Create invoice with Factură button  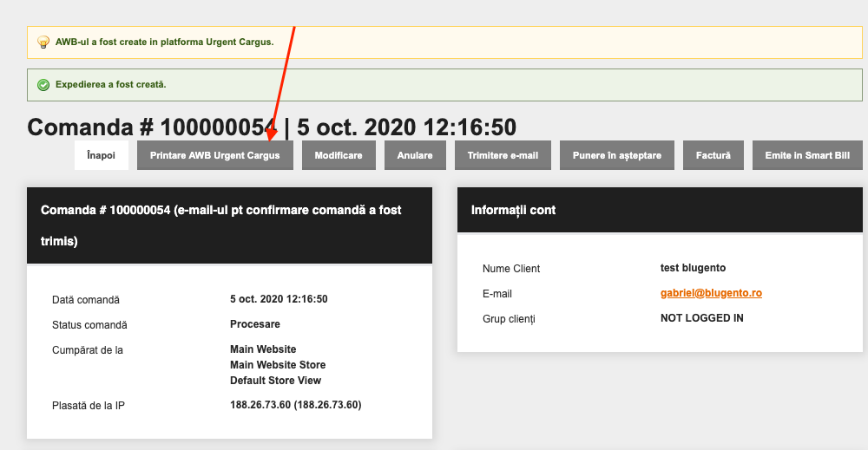coord(713,155)
